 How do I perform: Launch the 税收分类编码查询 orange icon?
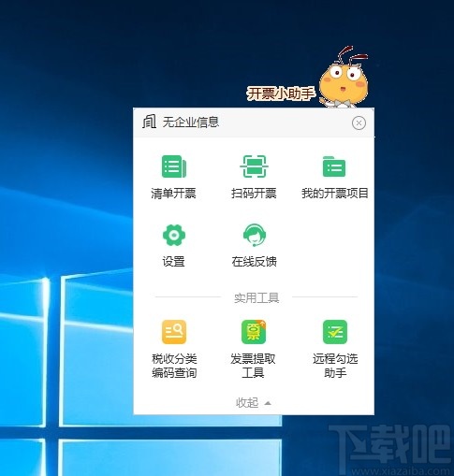coord(174,332)
